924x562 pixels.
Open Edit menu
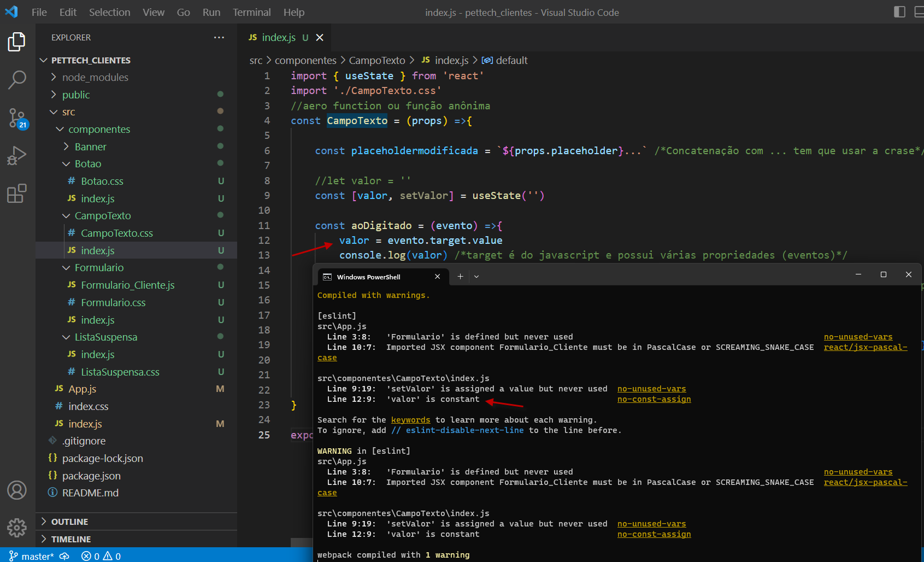[68, 12]
